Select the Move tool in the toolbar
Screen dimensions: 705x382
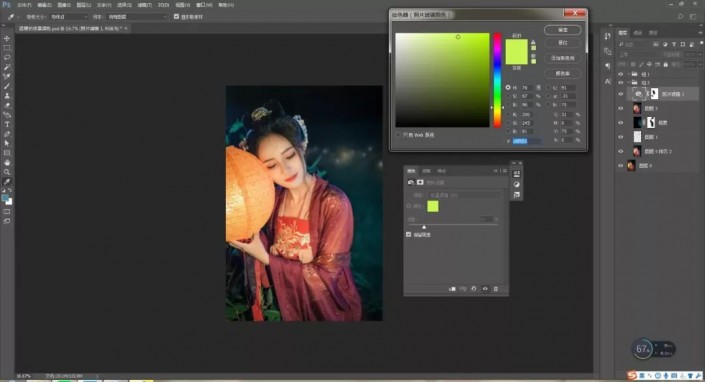[x=7, y=38]
